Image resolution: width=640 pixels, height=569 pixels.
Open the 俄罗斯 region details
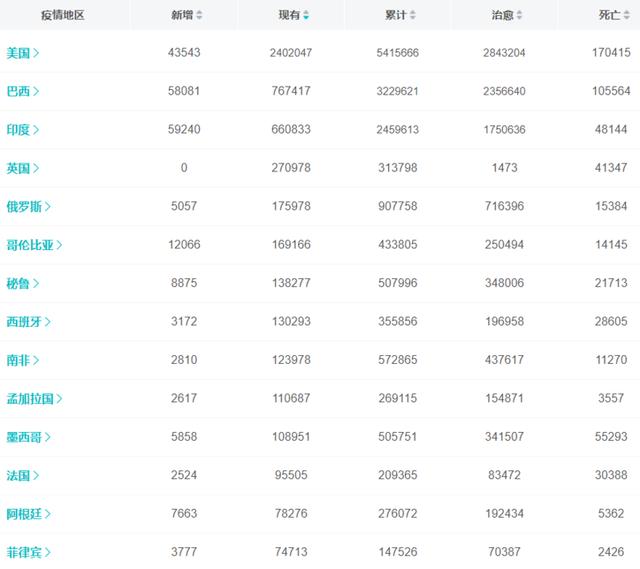pos(29,207)
